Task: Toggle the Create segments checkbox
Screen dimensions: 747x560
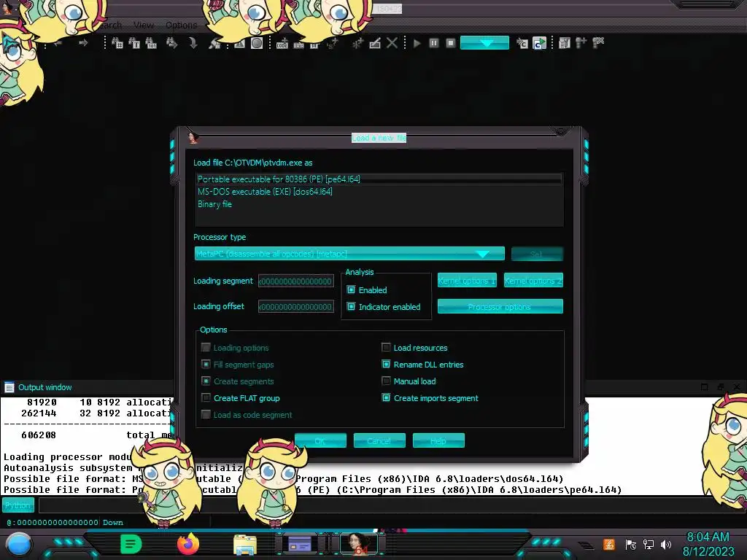Action: coord(206,381)
